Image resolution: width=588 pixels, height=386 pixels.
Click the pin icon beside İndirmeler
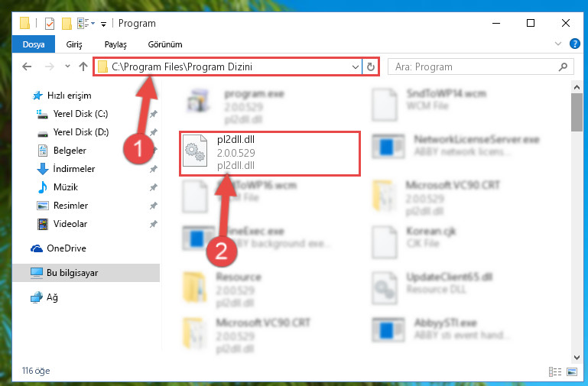(154, 169)
